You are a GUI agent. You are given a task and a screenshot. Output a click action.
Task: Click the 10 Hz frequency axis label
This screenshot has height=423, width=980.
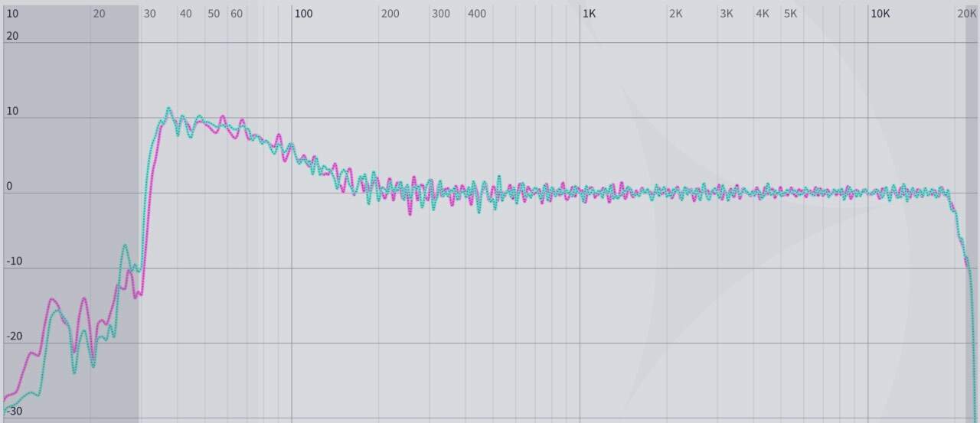12,14
